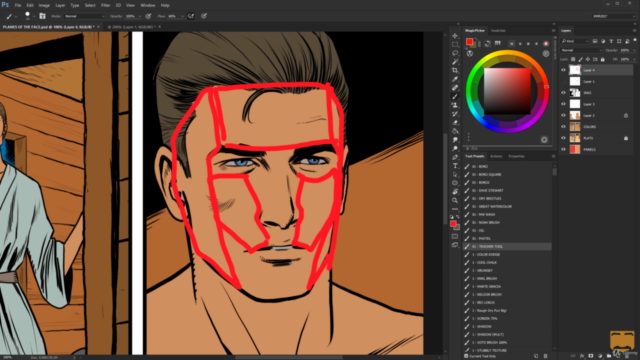This screenshot has height=360, width=640.
Task: Open workspace switcher dropdown
Action: pyautogui.click(x=613, y=16)
